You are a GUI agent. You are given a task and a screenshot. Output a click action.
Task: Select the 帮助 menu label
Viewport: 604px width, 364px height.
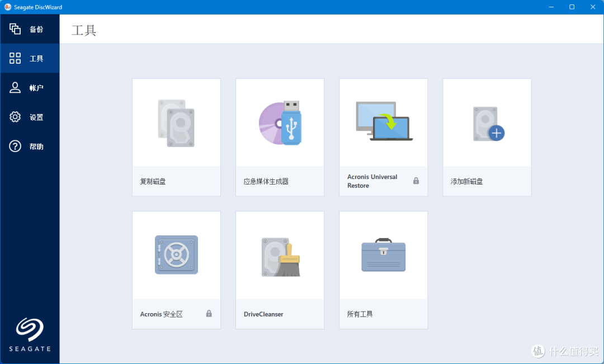click(36, 146)
